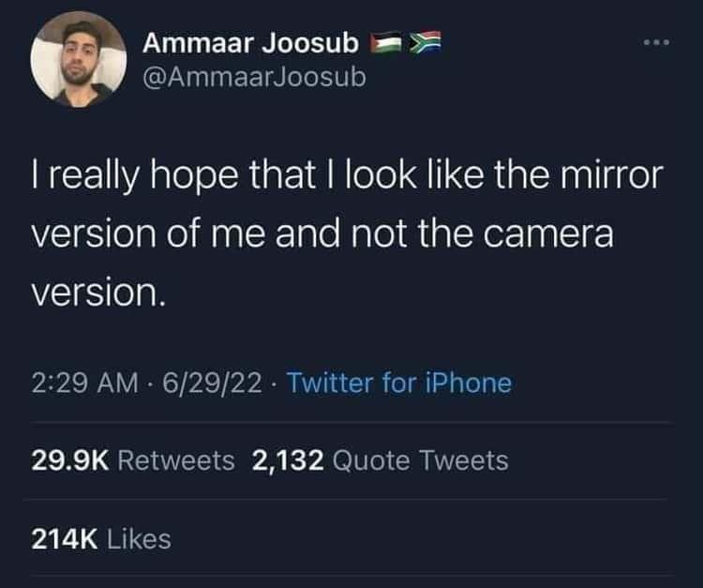Image resolution: width=703 pixels, height=588 pixels.
Task: Click the South African flag emoji
Action: [425, 42]
